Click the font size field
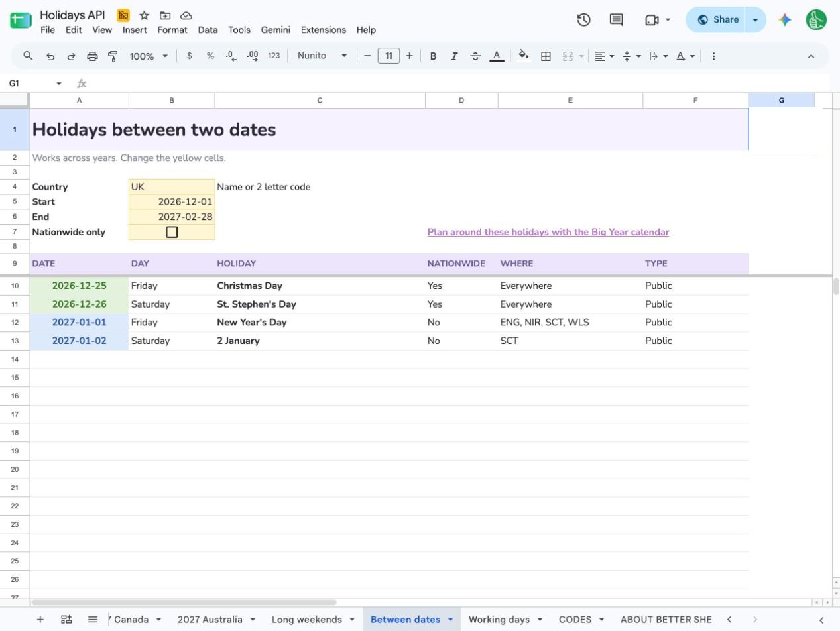The height and width of the screenshot is (631, 840). coord(389,56)
